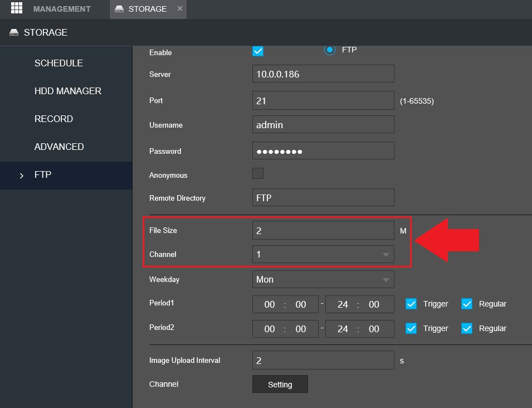Screen dimensions: 532x408
Task: Open the Channel dropdown showing 1
Action: (x=323, y=254)
